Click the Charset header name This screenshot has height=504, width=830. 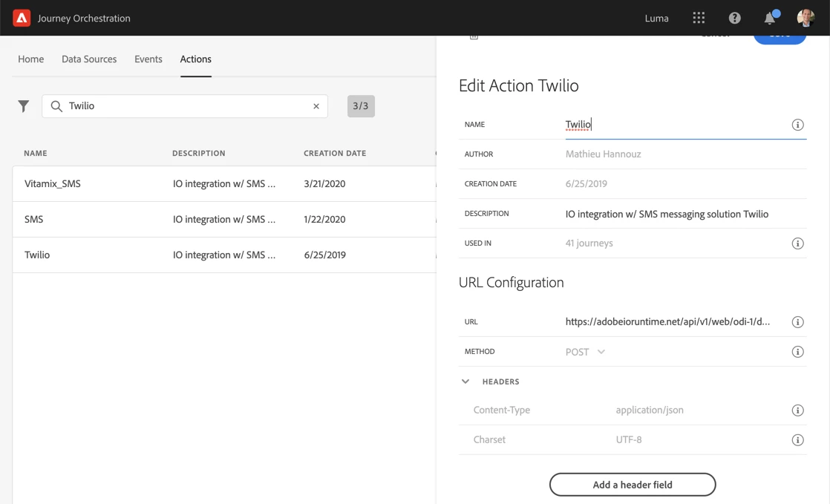tap(489, 440)
